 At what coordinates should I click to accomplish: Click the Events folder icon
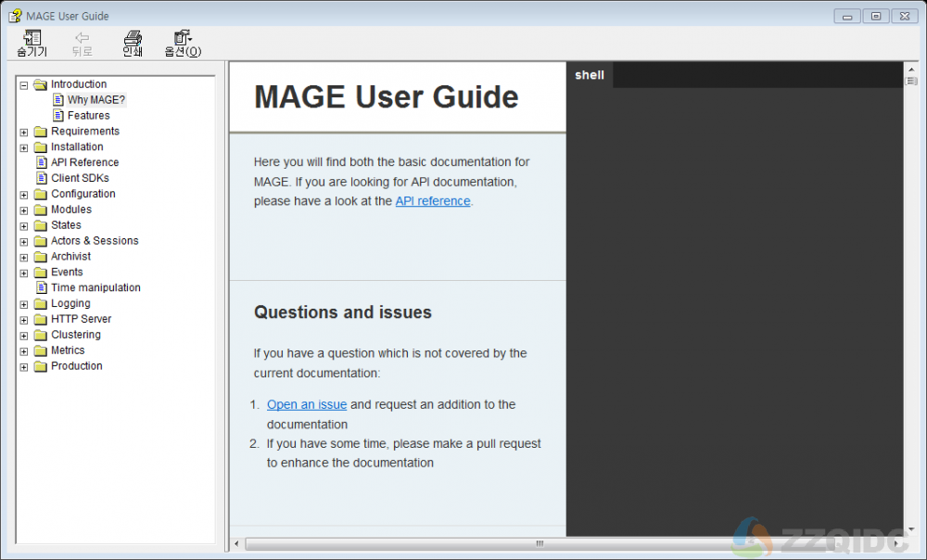pos(40,273)
